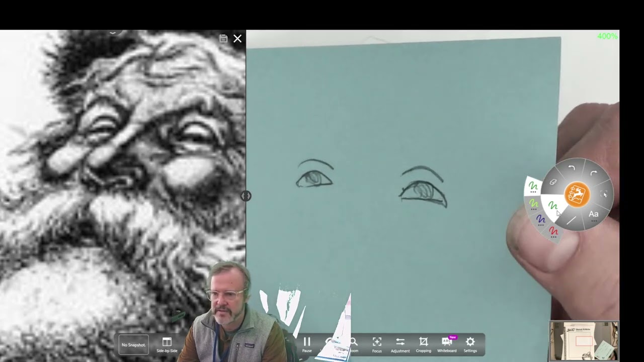Select the eraser in the radial menu
The image size is (644, 362).
553,182
